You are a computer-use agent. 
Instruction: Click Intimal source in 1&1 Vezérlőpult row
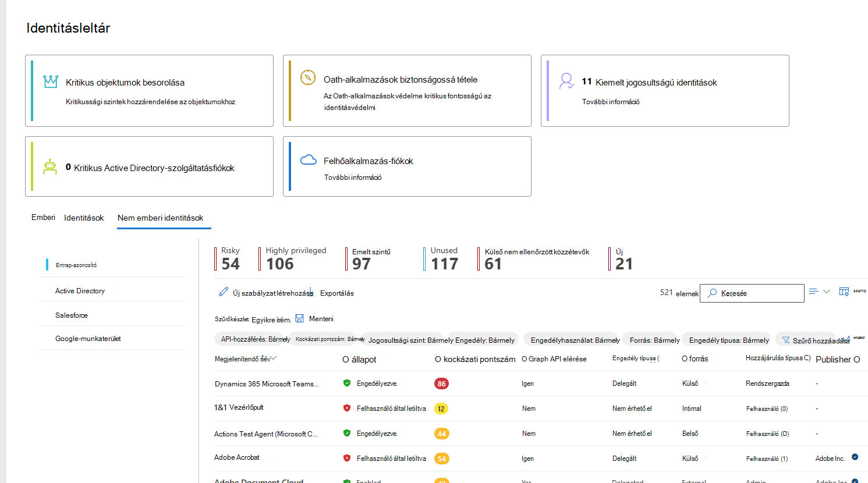coord(692,409)
